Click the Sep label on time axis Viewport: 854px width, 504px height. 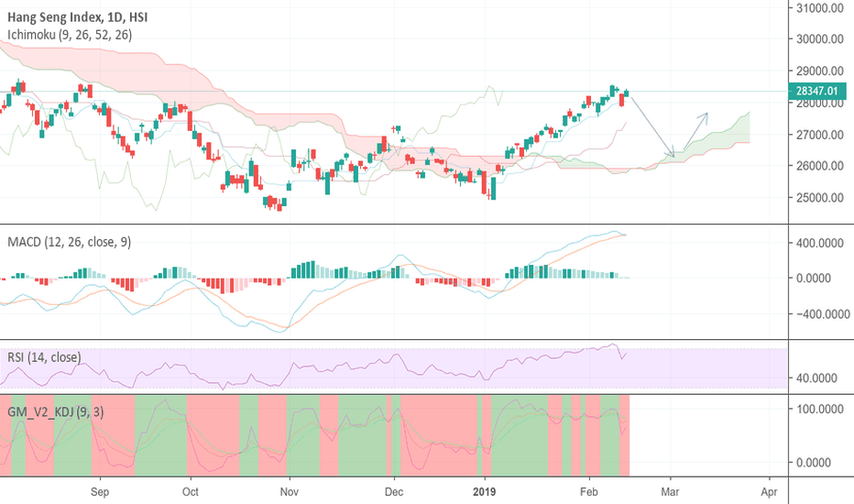(100, 492)
